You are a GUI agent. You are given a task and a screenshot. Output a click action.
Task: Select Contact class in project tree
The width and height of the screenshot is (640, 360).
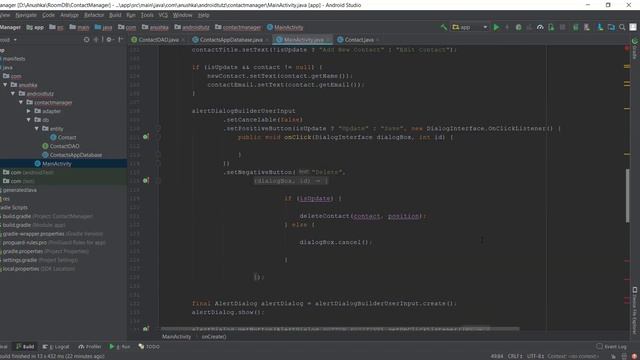63,138
